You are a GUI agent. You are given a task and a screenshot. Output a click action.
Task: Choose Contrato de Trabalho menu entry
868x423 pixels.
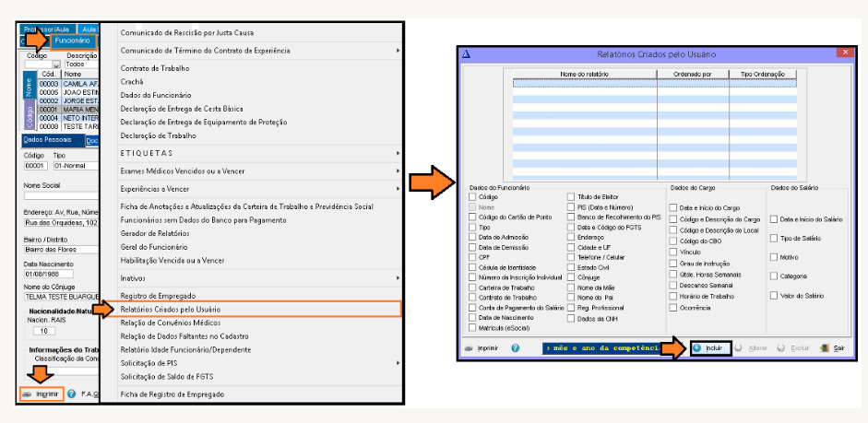pyautogui.click(x=155, y=68)
